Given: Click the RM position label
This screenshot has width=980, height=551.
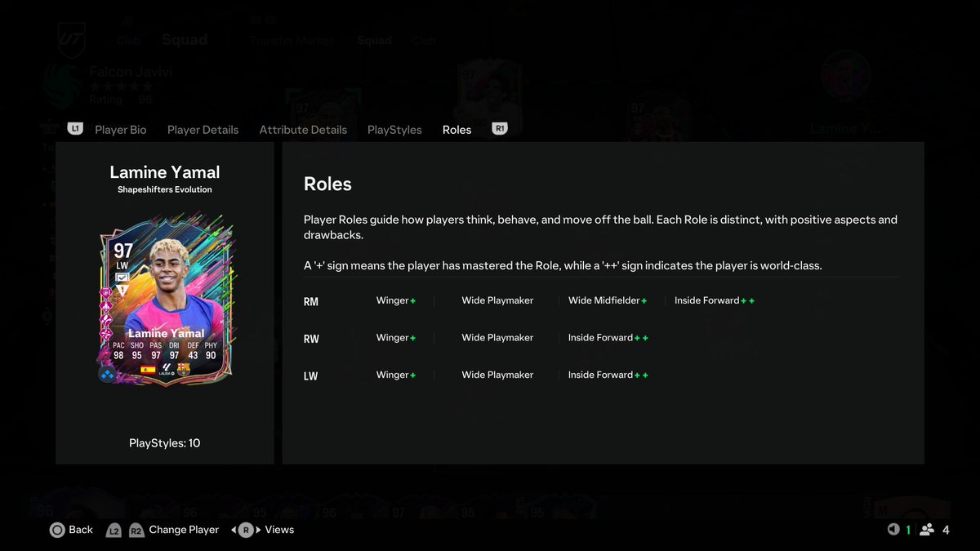Looking at the screenshot, I should (311, 302).
